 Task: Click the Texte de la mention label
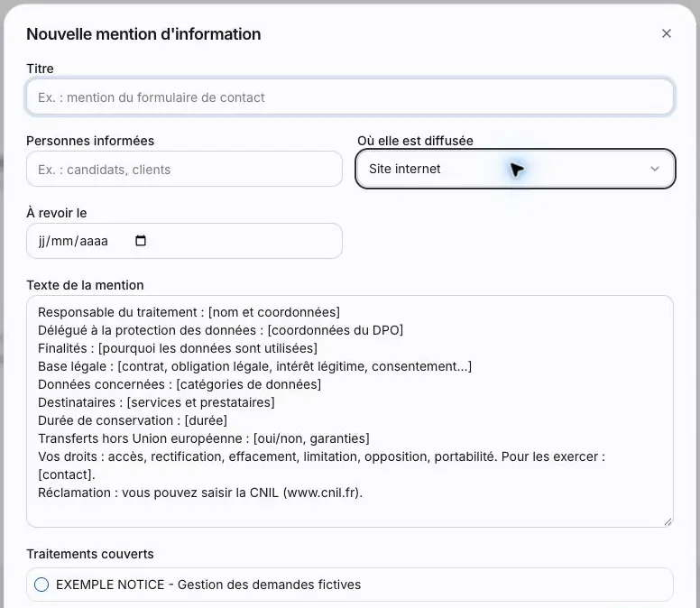click(85, 285)
